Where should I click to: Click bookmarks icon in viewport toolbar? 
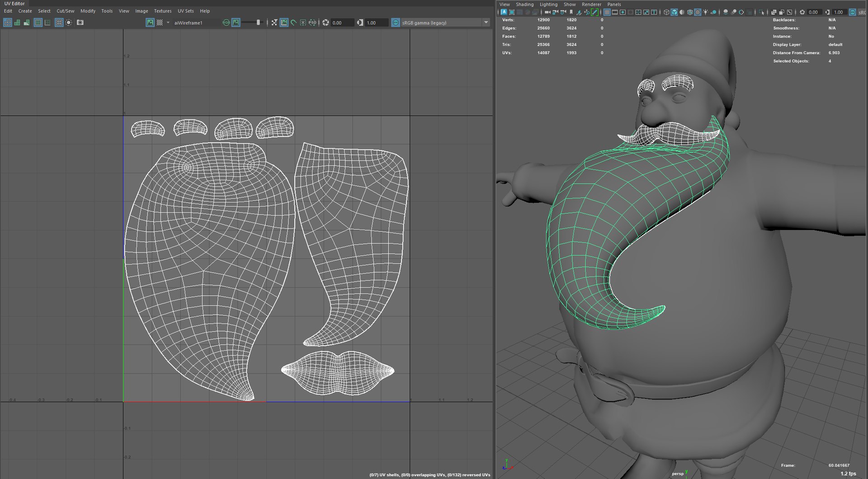(x=571, y=12)
